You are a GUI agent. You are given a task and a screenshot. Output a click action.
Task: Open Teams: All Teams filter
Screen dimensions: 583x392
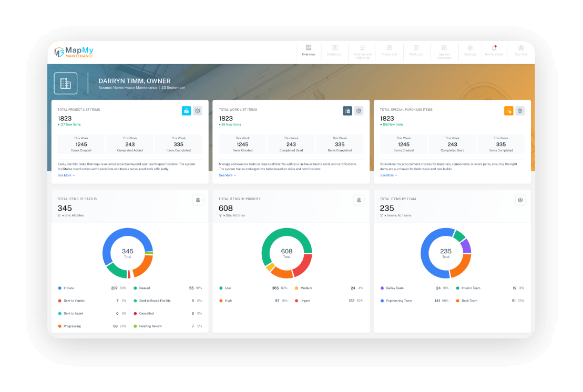(398, 215)
